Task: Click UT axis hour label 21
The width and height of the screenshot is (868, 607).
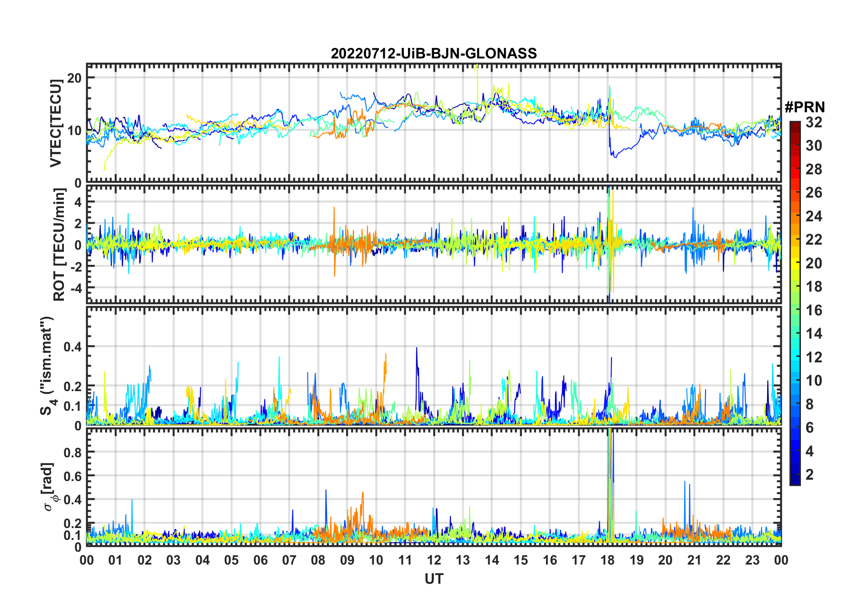Action: [x=695, y=560]
